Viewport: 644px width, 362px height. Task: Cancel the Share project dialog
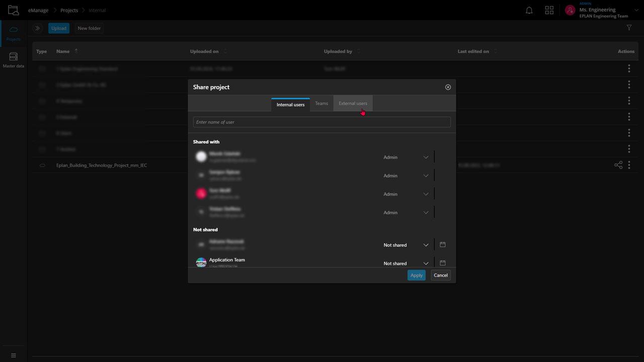click(440, 275)
